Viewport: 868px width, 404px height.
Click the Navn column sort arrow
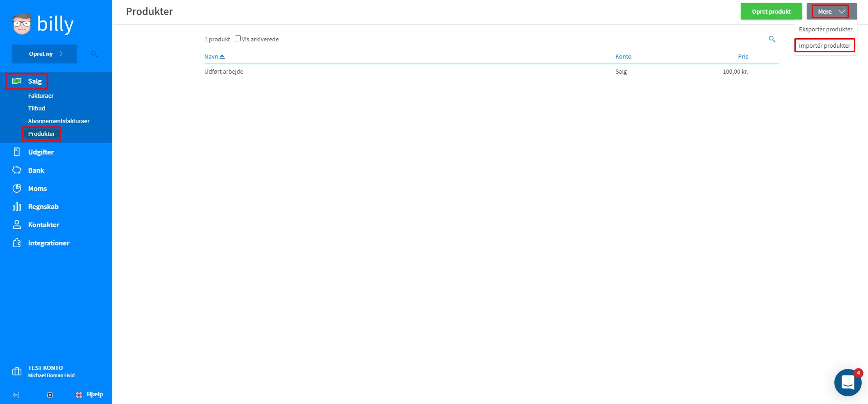[x=222, y=57]
